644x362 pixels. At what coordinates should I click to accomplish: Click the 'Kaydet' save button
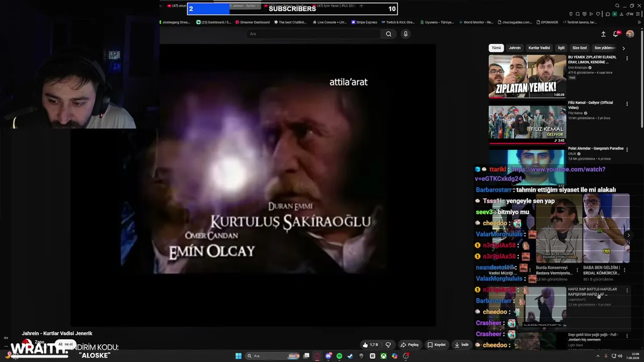click(x=436, y=345)
